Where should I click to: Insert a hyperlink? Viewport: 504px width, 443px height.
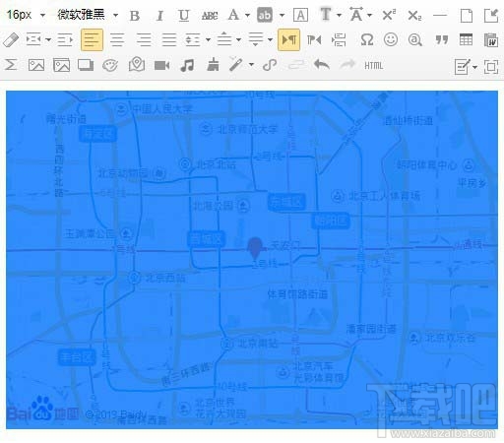(270, 65)
